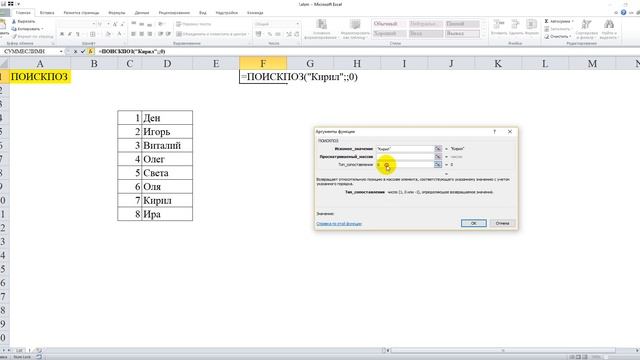Align cell text left
The height and width of the screenshot is (360, 640).
133,34
